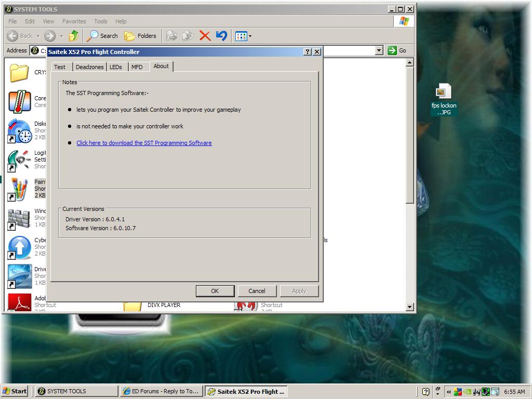This screenshot has width=532, height=399.
Task: Click the Forward arrow in Explorer toolbar
Action: (50, 36)
